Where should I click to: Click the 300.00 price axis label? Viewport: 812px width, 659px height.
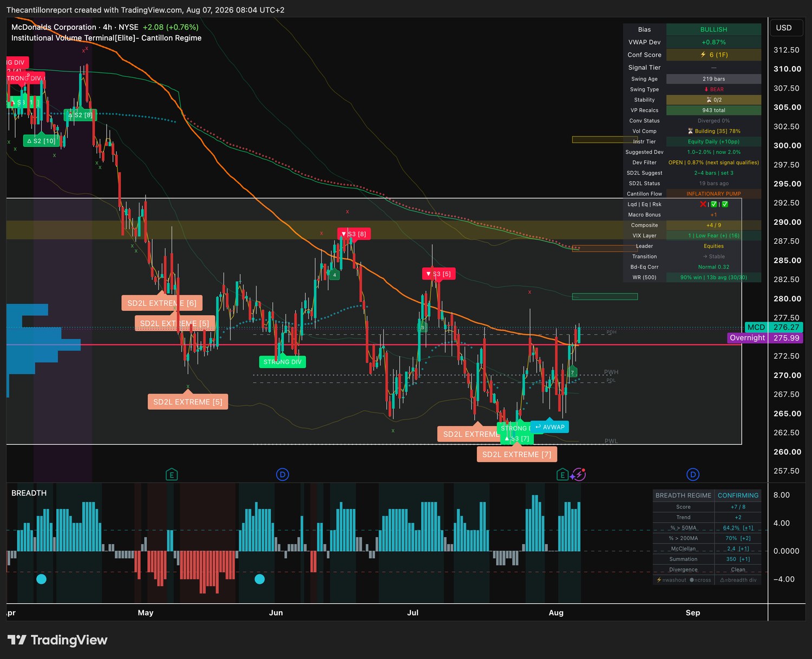(787, 145)
